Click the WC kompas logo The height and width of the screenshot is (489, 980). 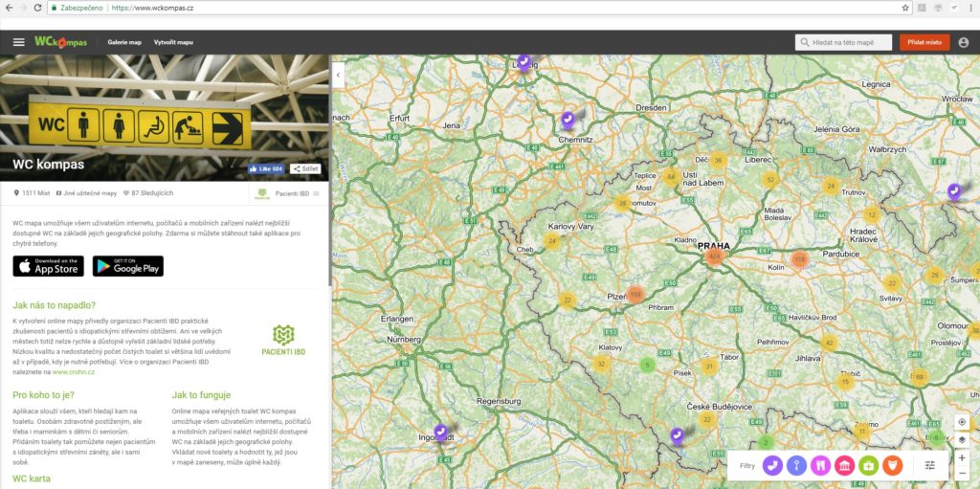[x=60, y=42]
